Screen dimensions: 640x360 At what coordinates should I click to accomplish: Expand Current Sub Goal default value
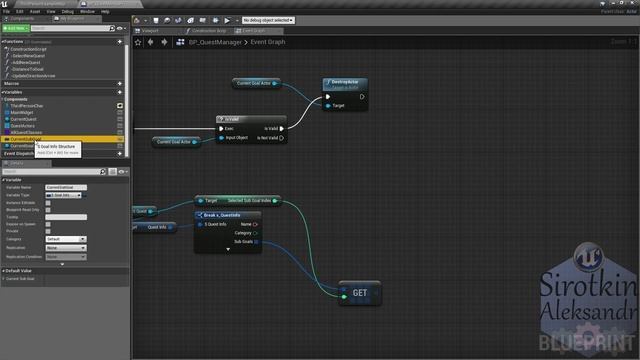point(3,279)
